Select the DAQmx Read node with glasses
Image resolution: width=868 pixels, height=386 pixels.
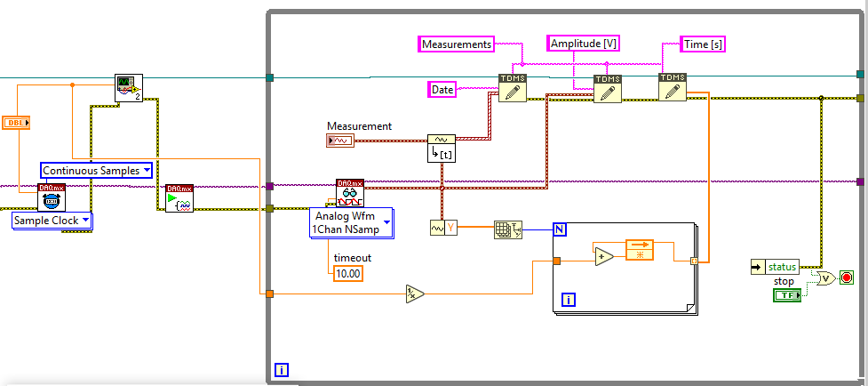point(350,193)
